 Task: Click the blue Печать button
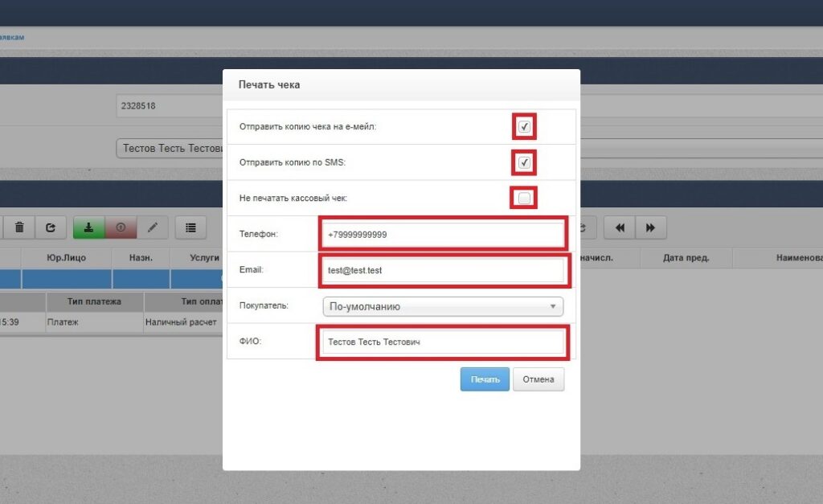tap(485, 379)
